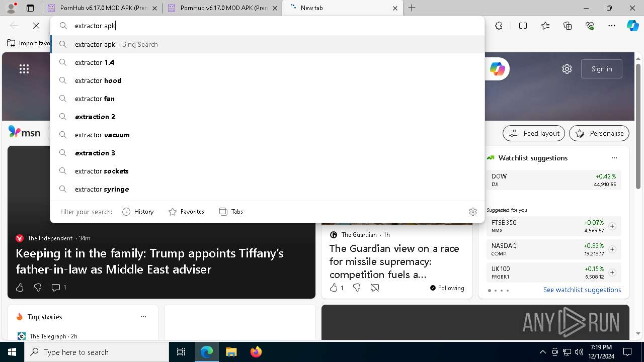Open File Explorer from the taskbar
Viewport: 644px width, 362px height.
tap(231, 352)
